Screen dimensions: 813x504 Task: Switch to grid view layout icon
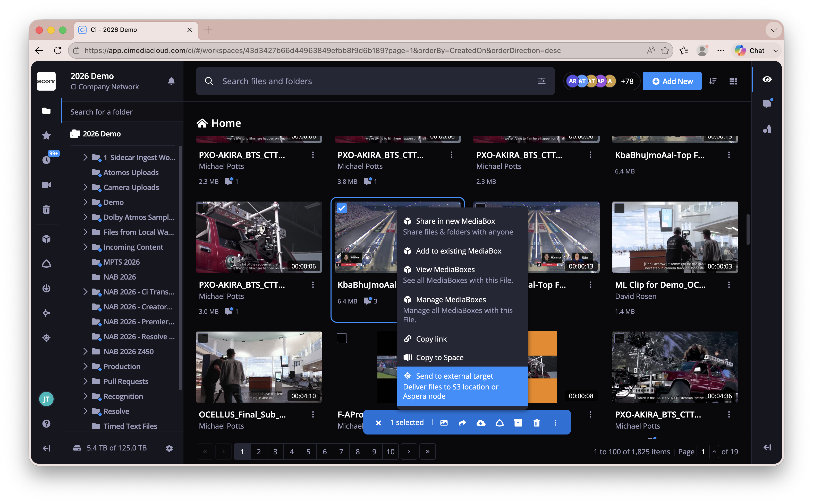tap(733, 81)
